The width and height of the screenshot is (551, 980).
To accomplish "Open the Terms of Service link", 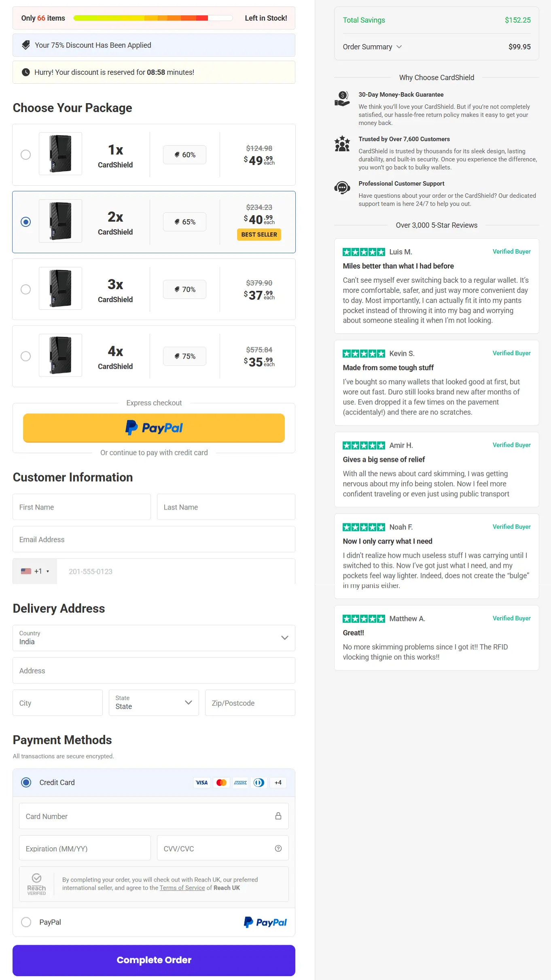I will tap(182, 888).
